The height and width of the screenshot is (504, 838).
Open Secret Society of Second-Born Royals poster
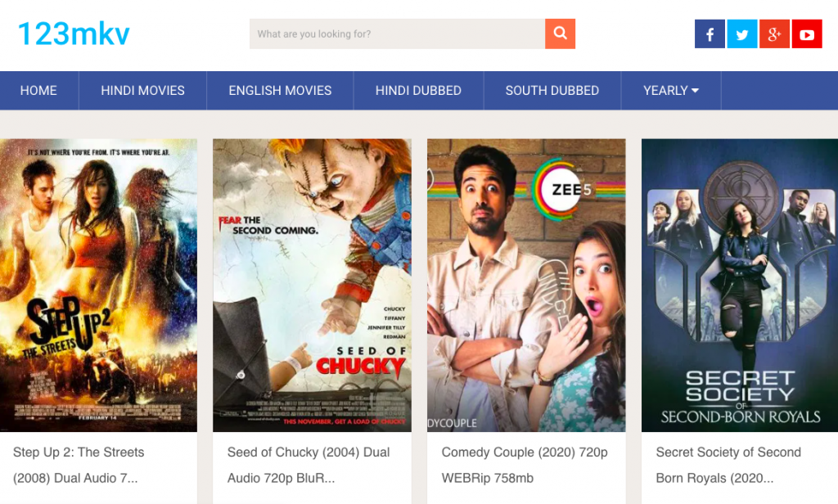(740, 285)
